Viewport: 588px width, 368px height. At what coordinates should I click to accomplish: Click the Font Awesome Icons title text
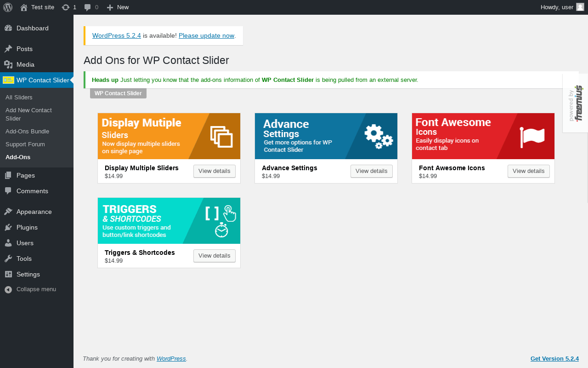coord(452,168)
